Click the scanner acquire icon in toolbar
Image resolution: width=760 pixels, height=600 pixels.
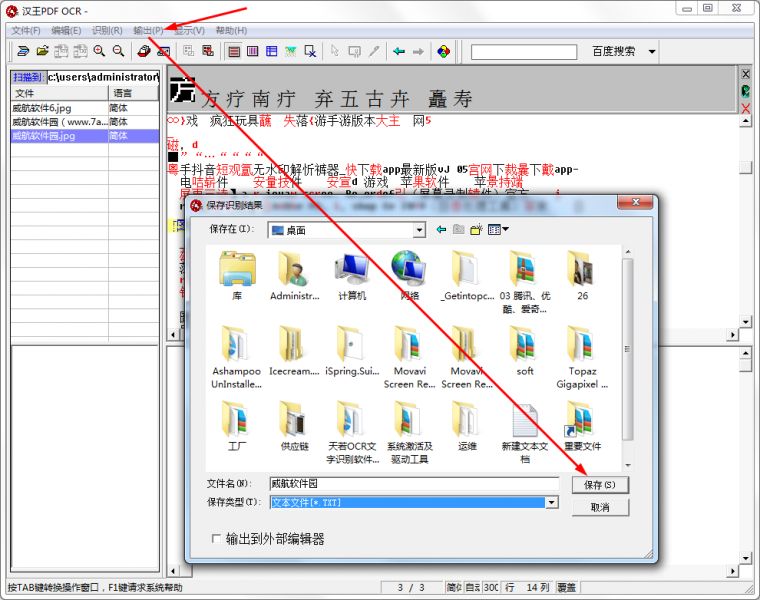pos(23,51)
